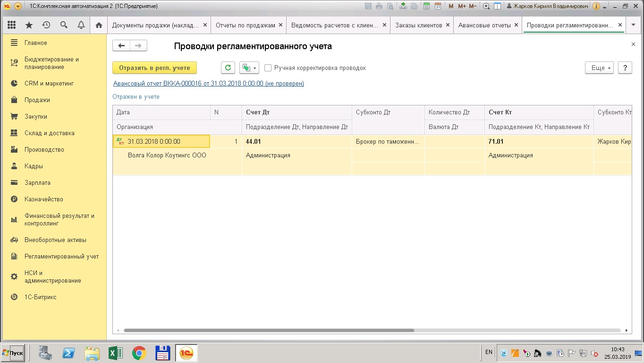Go to the home page icon
This screenshot has width=644, height=363.
pos(99,25)
